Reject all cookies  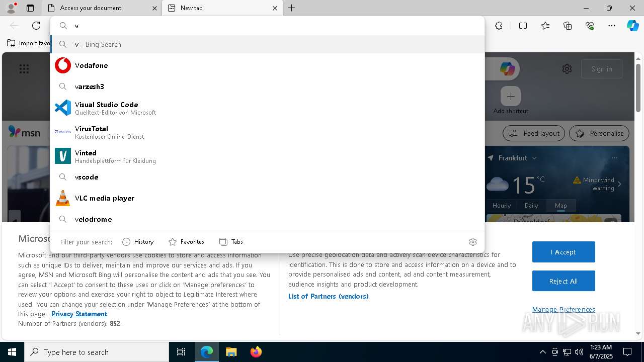(x=563, y=281)
